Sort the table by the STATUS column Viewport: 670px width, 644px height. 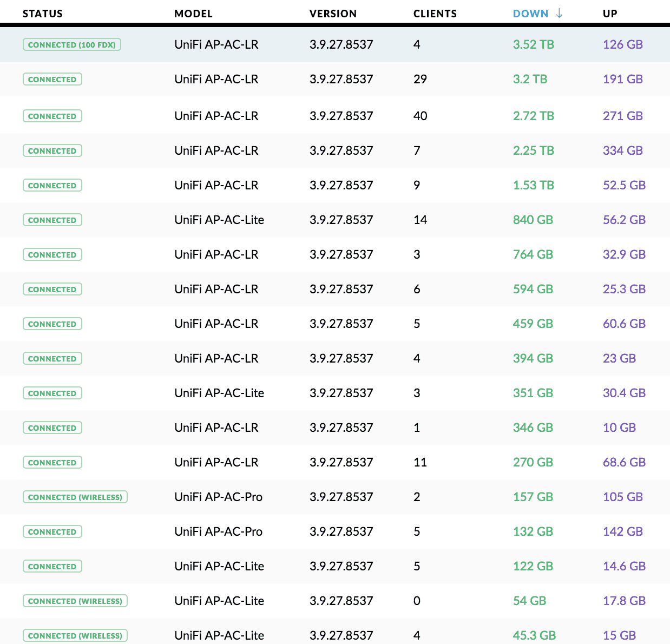[x=43, y=14]
